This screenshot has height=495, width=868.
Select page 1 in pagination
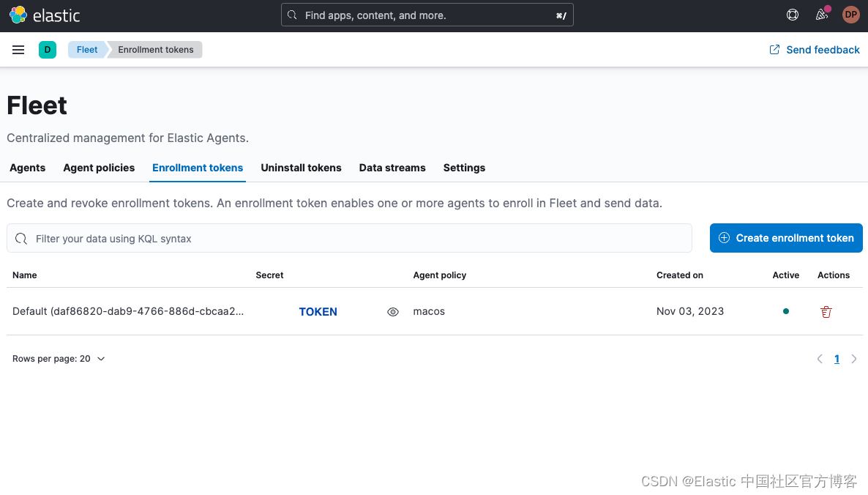pyautogui.click(x=837, y=359)
